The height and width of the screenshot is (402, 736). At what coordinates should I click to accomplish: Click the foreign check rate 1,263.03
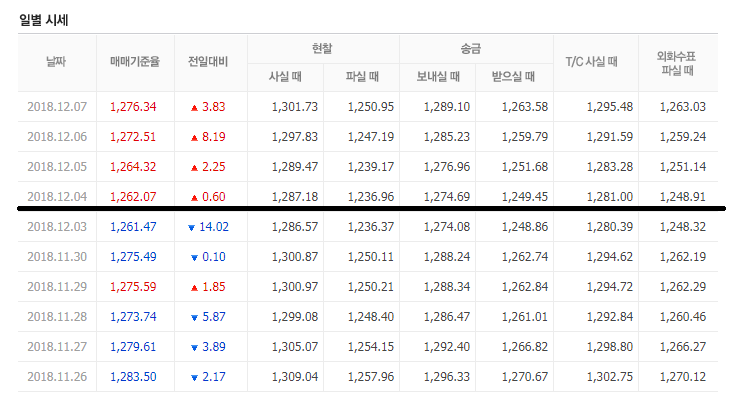point(683,107)
